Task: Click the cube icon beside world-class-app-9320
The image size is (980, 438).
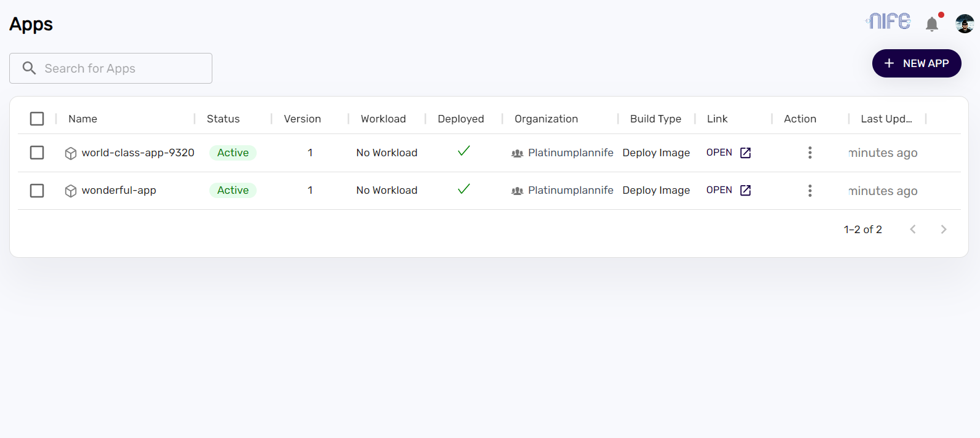Action: click(71, 153)
